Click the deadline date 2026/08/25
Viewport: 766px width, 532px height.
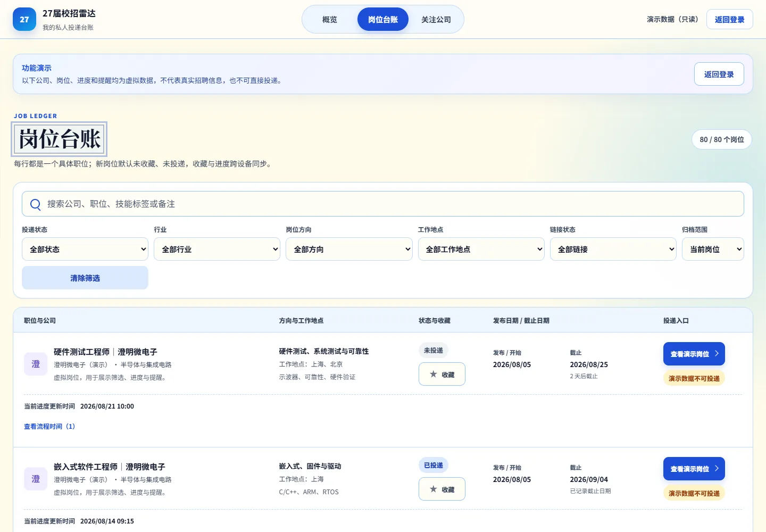[589, 364]
